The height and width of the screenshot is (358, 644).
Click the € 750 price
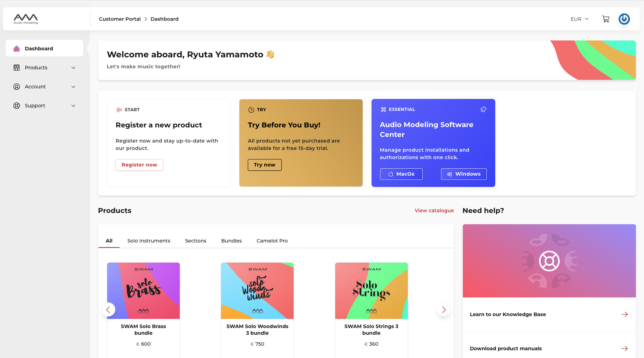pyautogui.click(x=257, y=344)
